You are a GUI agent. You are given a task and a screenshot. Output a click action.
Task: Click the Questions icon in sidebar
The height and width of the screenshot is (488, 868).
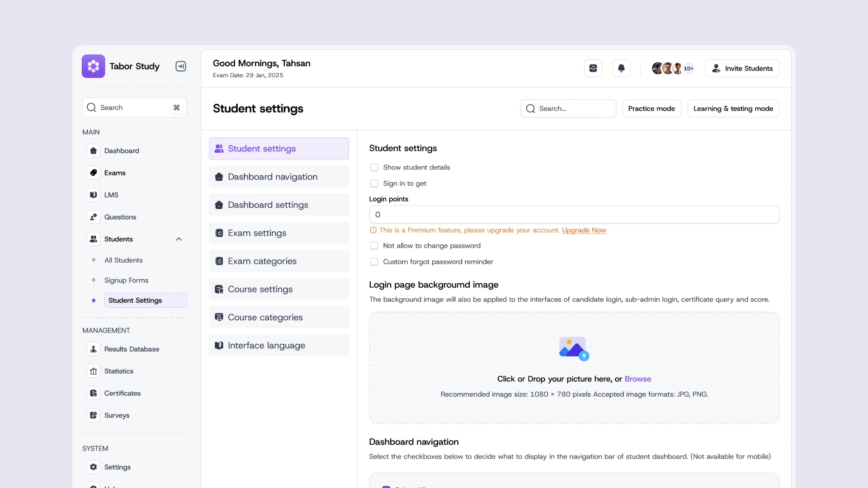tap(94, 217)
